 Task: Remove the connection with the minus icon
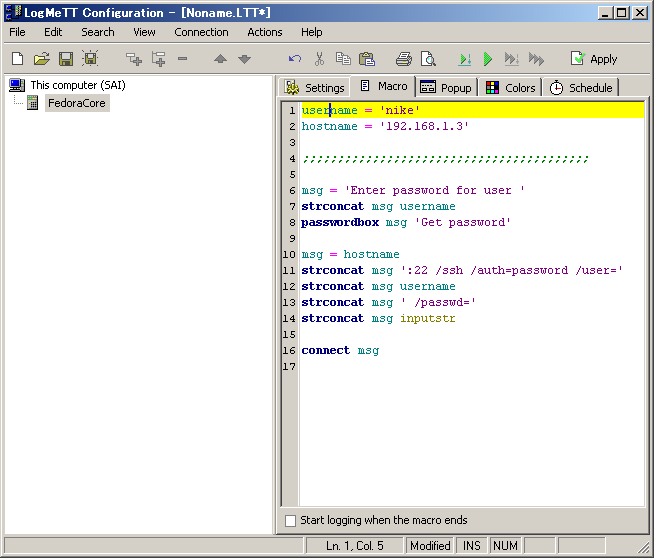click(182, 59)
